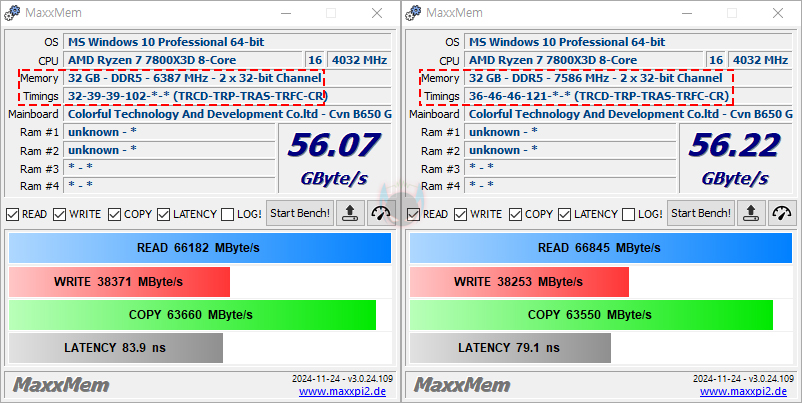802x403 pixels.
Task: Click the upload icon in right MaxxMem window
Action: 751,213
